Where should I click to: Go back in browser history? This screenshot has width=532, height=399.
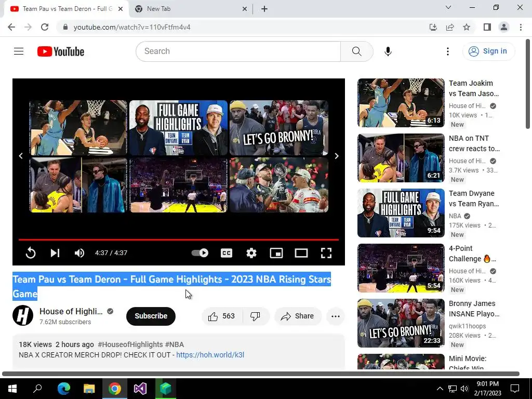[x=11, y=27]
